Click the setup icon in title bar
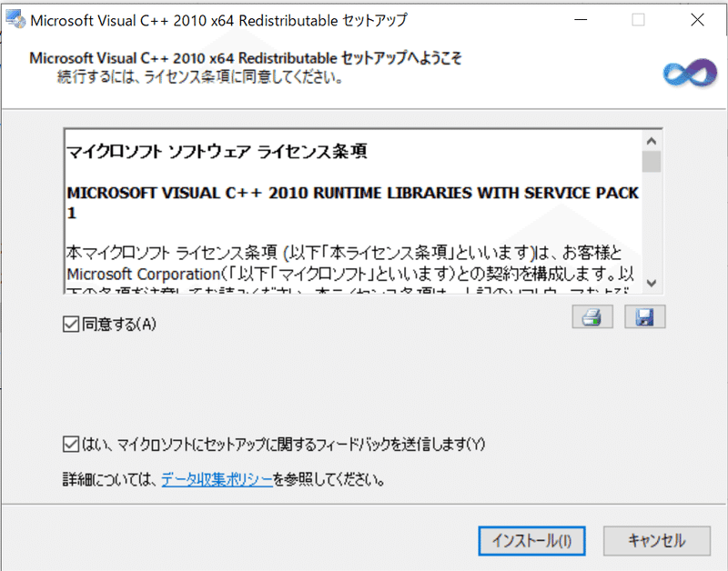The height and width of the screenshot is (571, 728). (x=15, y=19)
